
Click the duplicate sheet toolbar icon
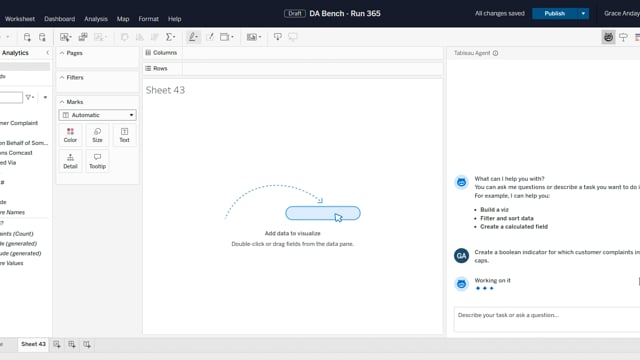pos(83,37)
